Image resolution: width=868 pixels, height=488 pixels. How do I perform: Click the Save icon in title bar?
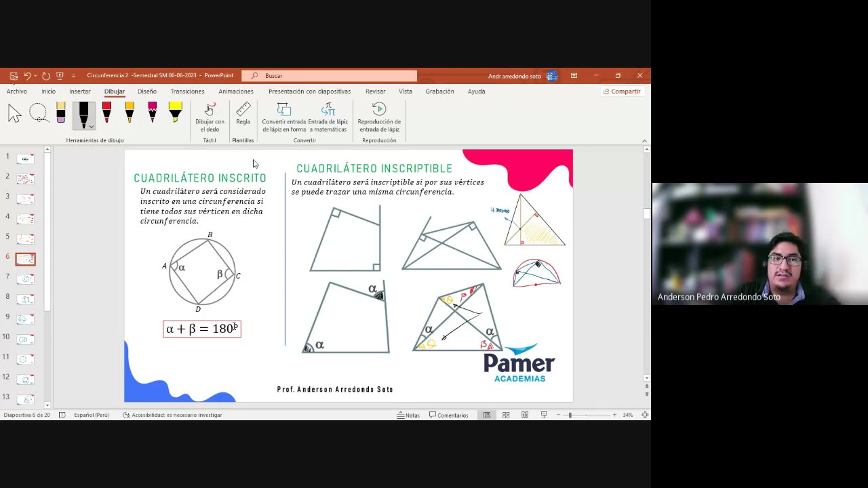tap(14, 76)
